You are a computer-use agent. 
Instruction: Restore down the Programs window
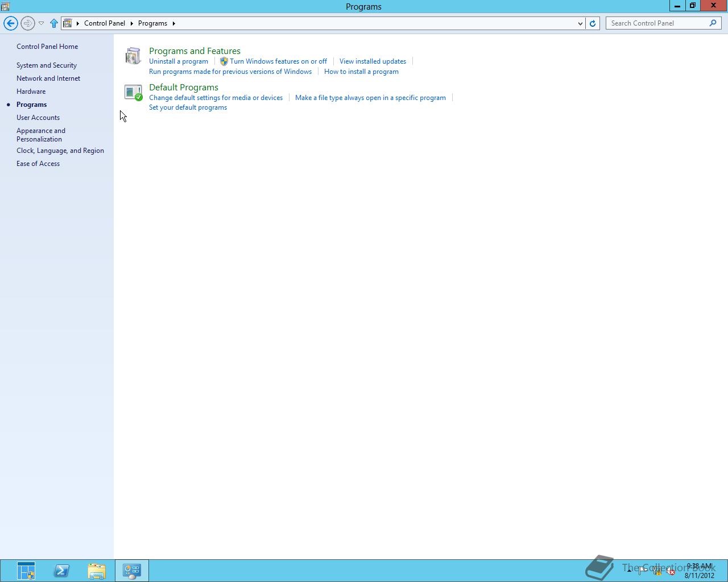coord(692,6)
